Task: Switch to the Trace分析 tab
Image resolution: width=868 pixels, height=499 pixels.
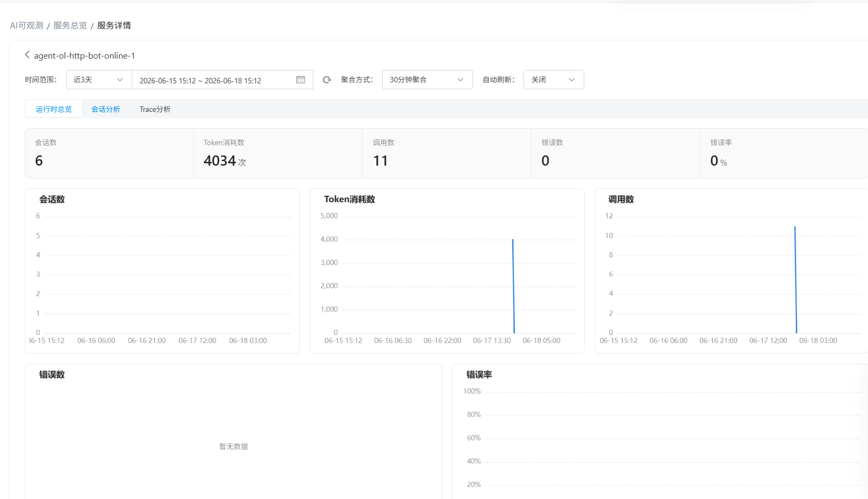Action: (x=155, y=109)
